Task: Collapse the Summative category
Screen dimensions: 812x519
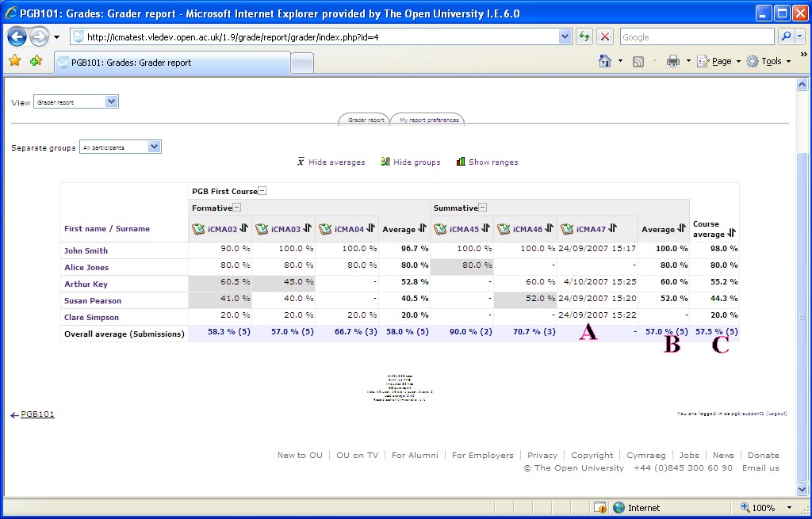Action: pos(482,208)
